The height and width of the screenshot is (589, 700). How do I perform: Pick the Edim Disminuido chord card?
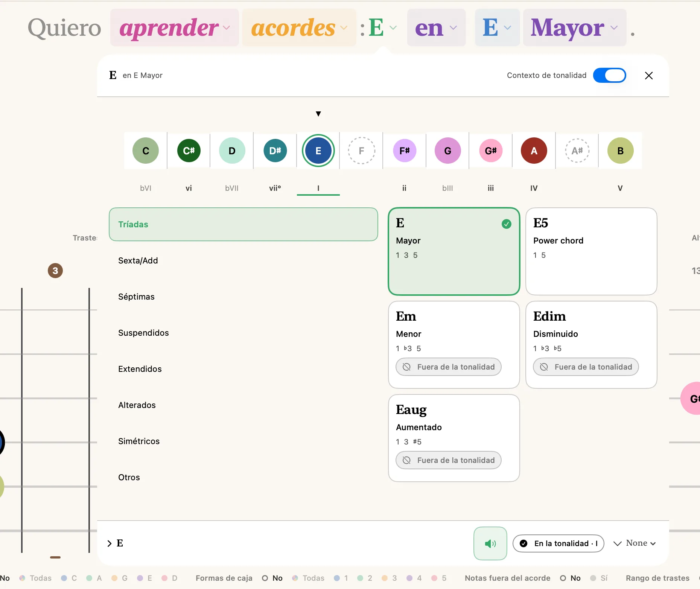[x=591, y=345]
